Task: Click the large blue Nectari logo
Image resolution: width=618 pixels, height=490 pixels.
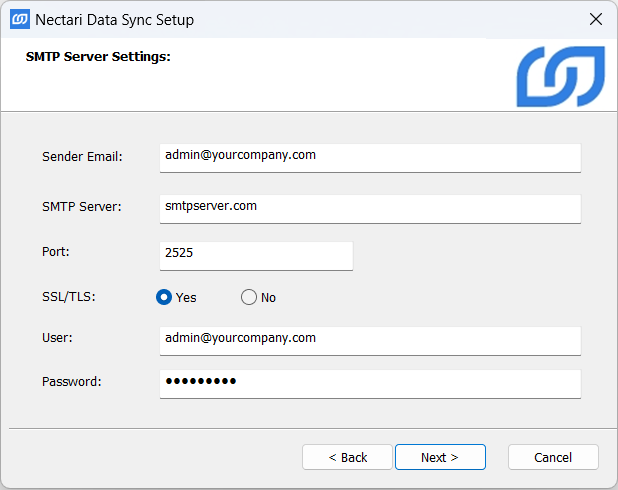Action: coord(560,77)
